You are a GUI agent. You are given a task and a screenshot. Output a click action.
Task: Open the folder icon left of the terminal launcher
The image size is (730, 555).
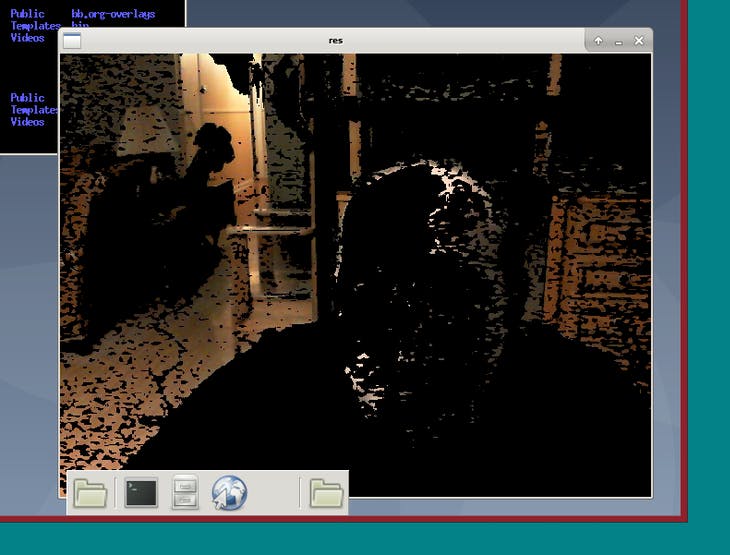[90, 493]
